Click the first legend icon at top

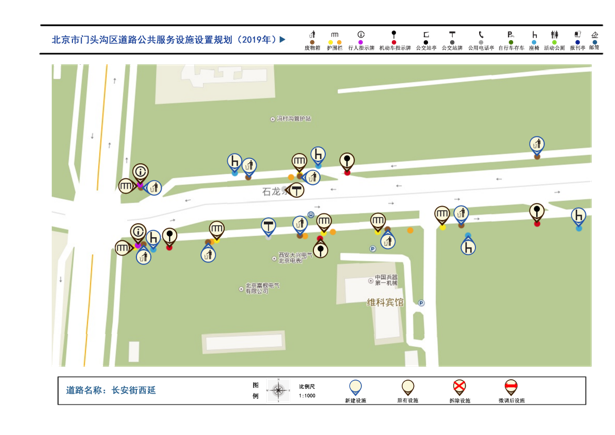pos(312,35)
